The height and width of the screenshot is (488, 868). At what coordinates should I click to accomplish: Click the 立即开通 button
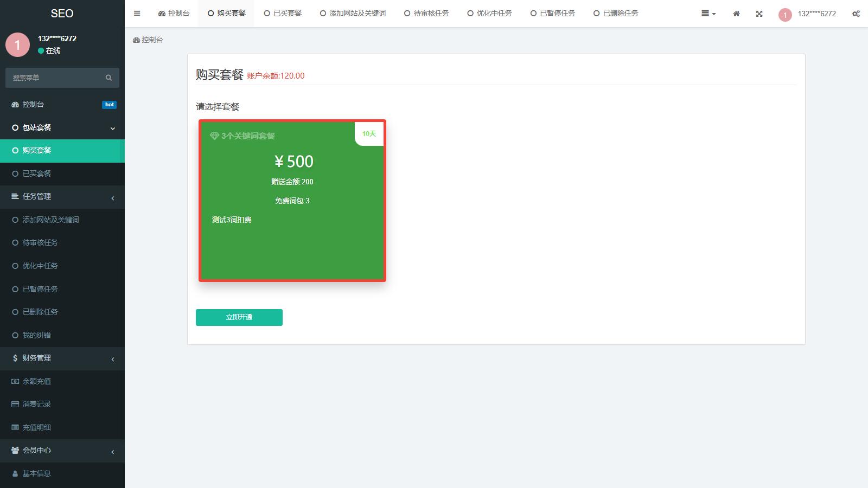(x=239, y=317)
